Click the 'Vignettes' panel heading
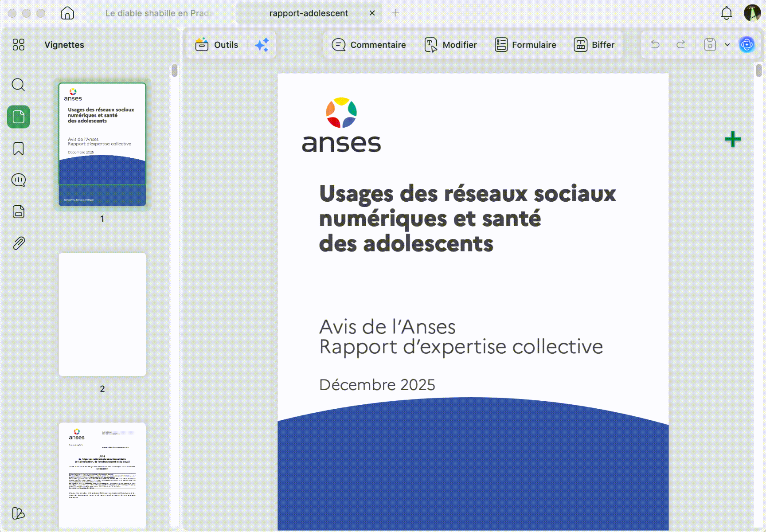 pyautogui.click(x=64, y=45)
